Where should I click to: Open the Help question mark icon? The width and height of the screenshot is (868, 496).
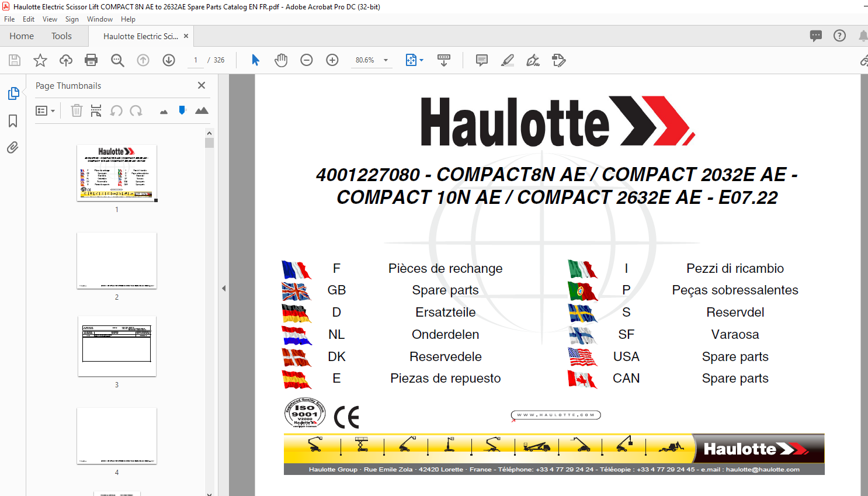pyautogui.click(x=839, y=36)
